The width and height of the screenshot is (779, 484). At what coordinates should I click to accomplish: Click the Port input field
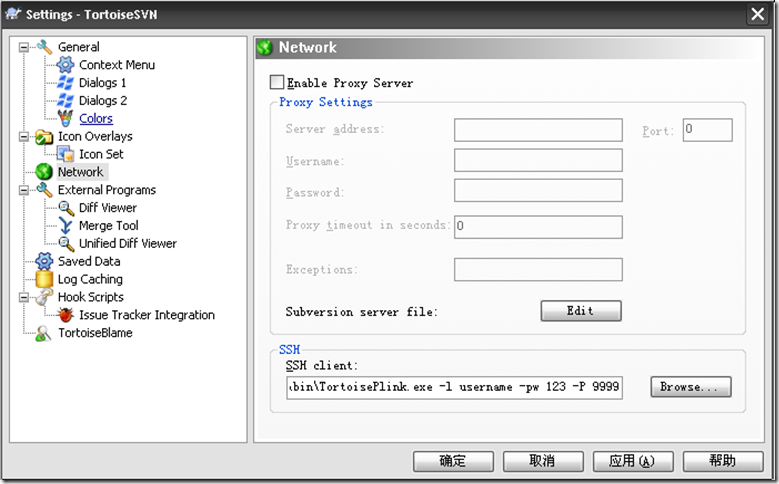point(707,130)
